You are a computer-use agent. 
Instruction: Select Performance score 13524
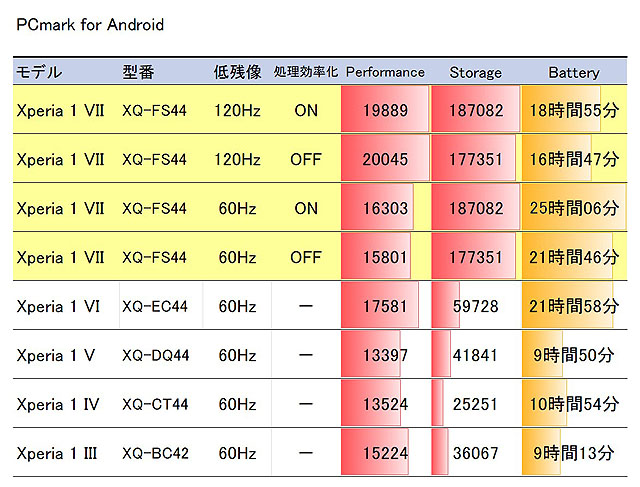pos(385,404)
